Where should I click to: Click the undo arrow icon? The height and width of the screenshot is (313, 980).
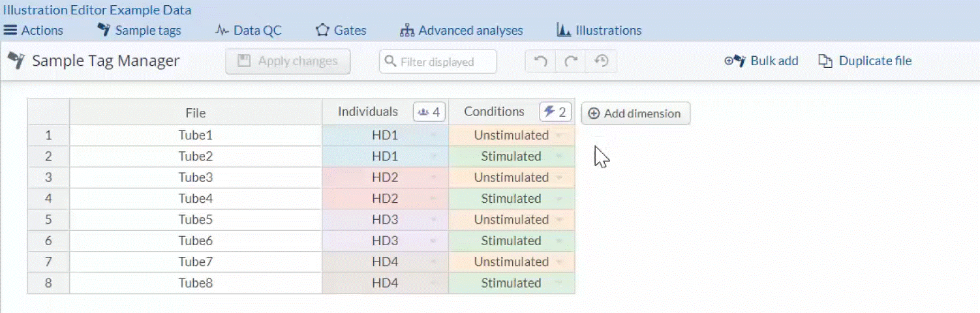(540, 61)
